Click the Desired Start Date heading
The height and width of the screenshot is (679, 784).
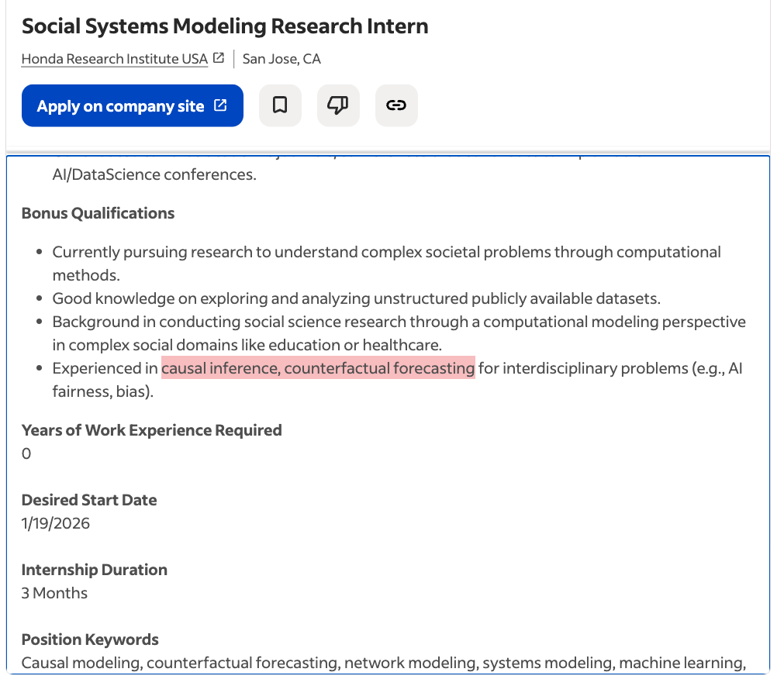[89, 500]
